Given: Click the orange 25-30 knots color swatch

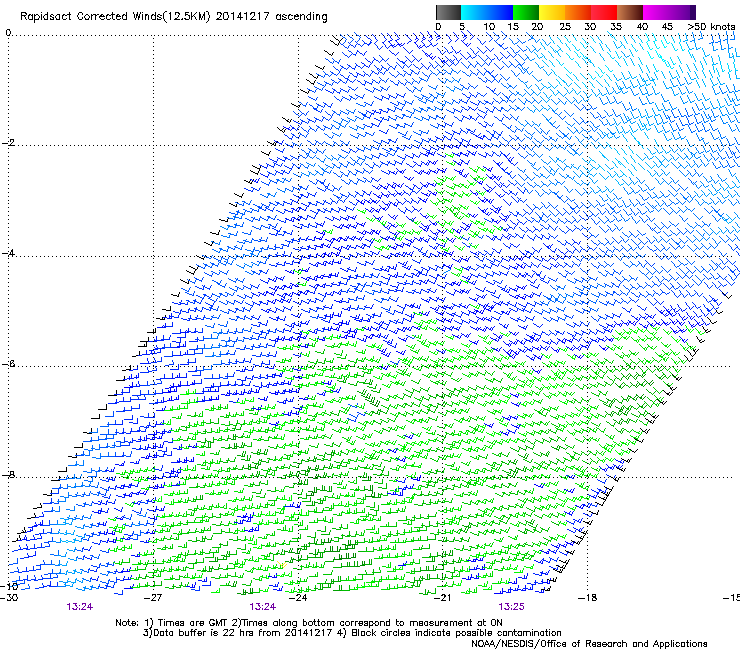Looking at the screenshot, I should (578, 12).
